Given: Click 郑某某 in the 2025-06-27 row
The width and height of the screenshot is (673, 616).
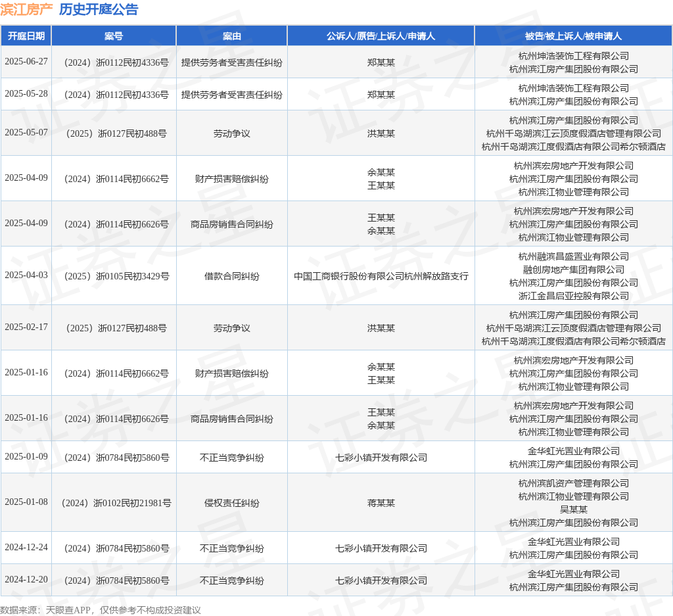Looking at the screenshot, I should pyautogui.click(x=381, y=62).
